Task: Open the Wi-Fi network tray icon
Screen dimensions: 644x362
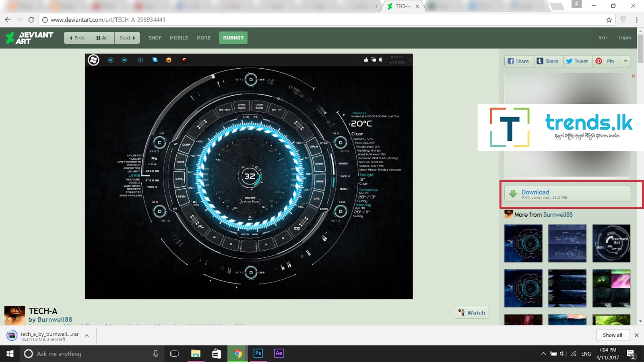Action: click(x=574, y=354)
